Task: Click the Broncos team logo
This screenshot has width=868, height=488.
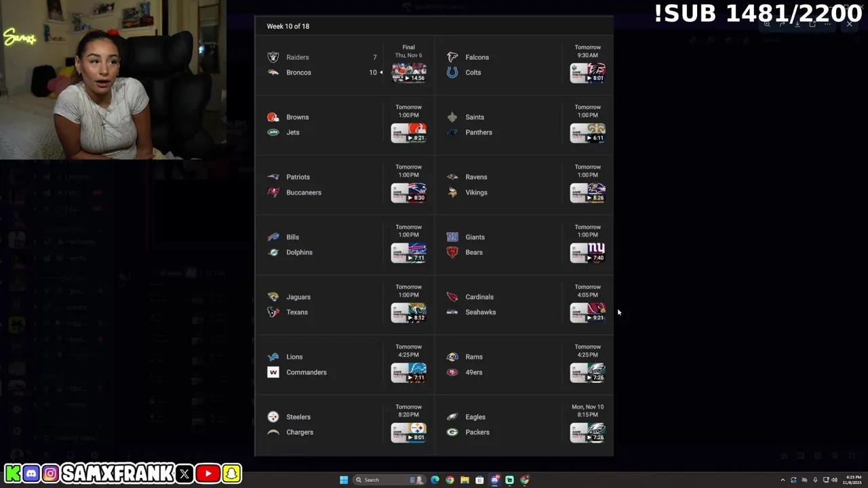Action: (x=273, y=73)
